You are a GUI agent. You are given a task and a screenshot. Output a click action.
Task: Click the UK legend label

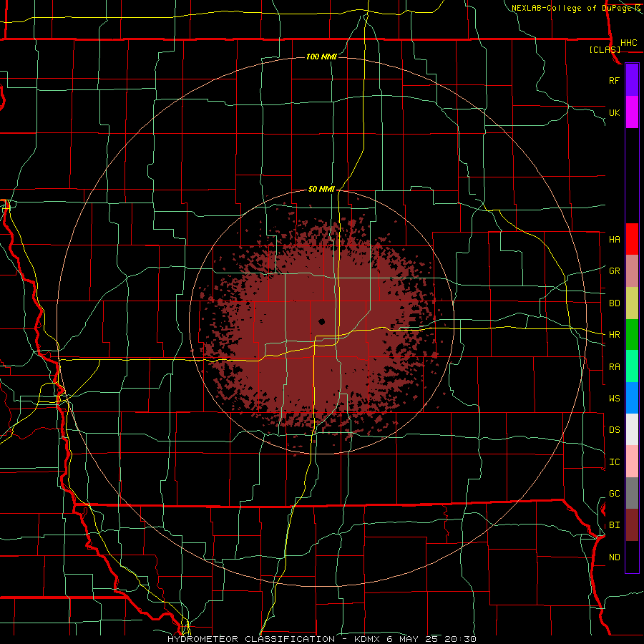[x=614, y=112]
